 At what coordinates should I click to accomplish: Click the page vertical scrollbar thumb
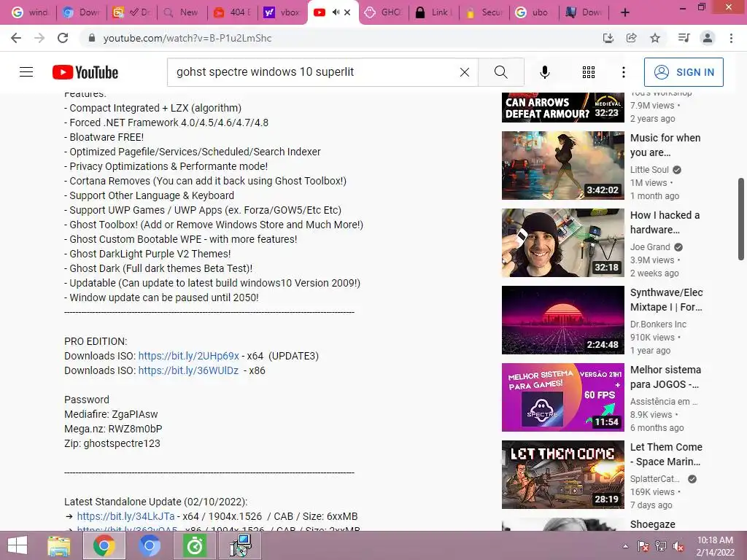pyautogui.click(x=741, y=219)
